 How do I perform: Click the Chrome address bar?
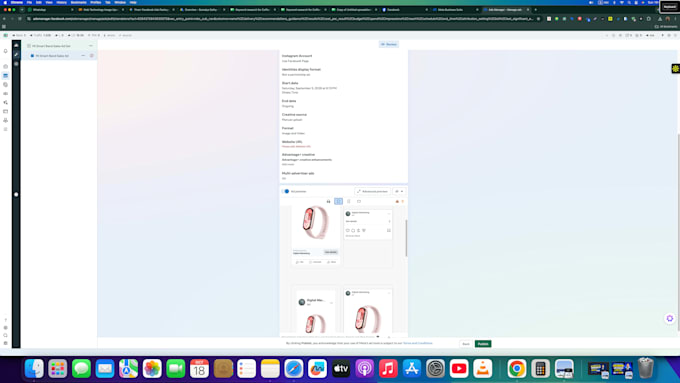coord(282,19)
